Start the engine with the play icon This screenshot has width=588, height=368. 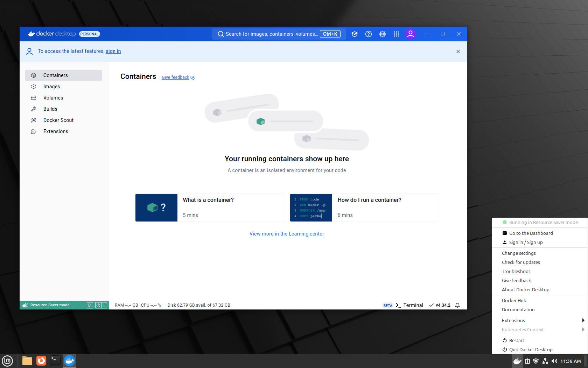pyautogui.click(x=90, y=305)
